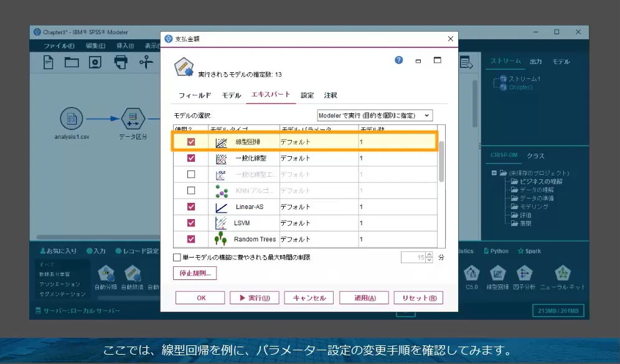Select the 自動分類 palette node

(x=106, y=274)
